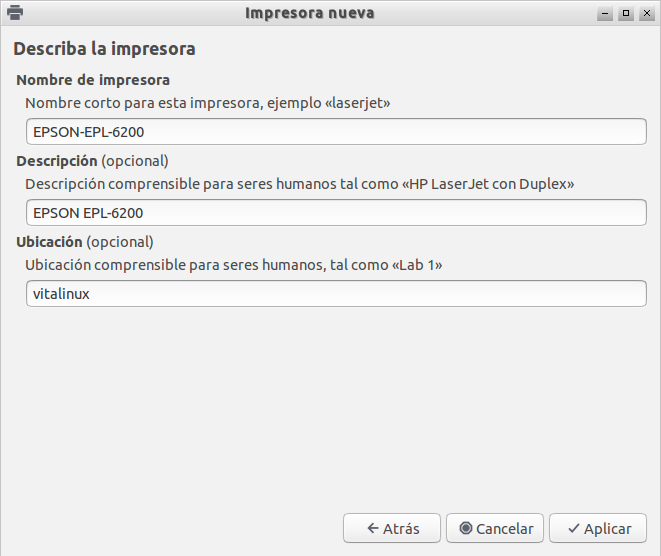Click the «laserjet» example hint text
The height and width of the screenshot is (556, 661).
tap(357, 103)
